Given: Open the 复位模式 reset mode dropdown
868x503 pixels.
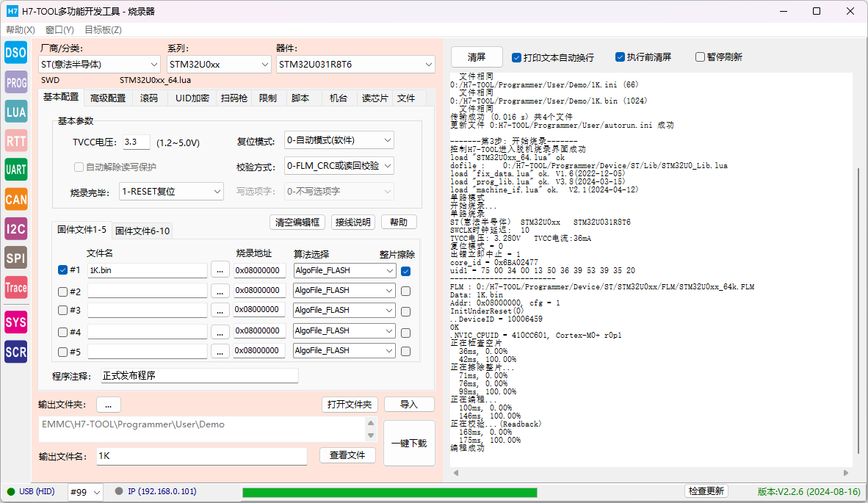Looking at the screenshot, I should pos(339,140).
